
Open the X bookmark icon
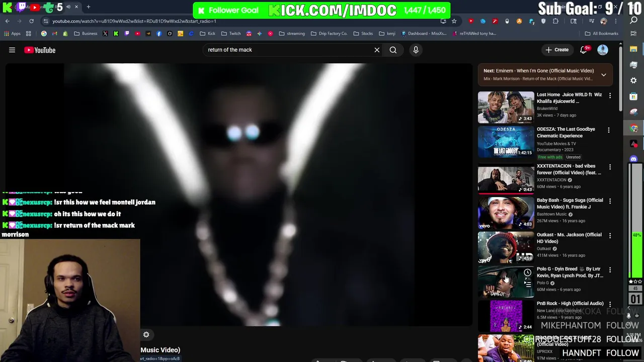click(105, 34)
